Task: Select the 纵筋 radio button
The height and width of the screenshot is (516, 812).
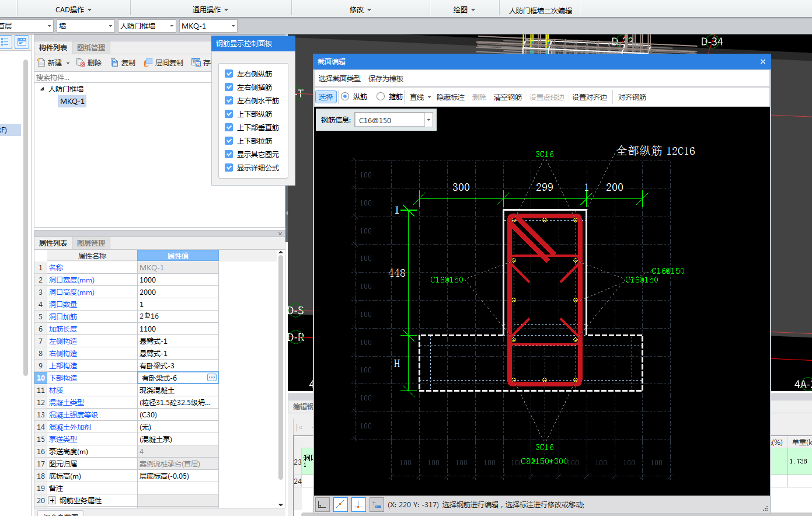Action: [345, 97]
